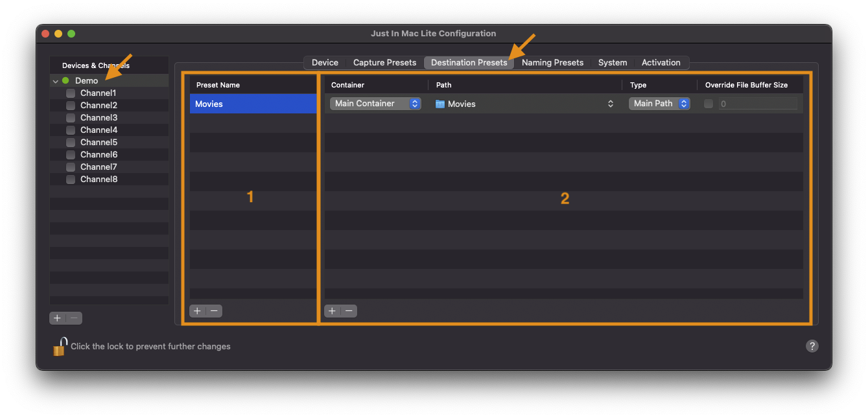Image resolution: width=868 pixels, height=418 pixels.
Task: Minimize window with yellow button
Action: click(58, 34)
